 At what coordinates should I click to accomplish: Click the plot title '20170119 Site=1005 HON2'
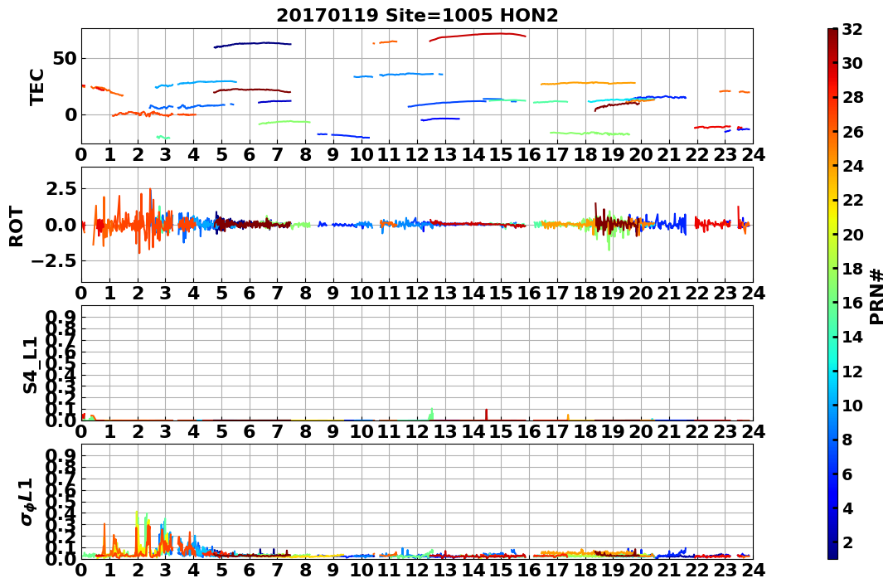point(417,16)
